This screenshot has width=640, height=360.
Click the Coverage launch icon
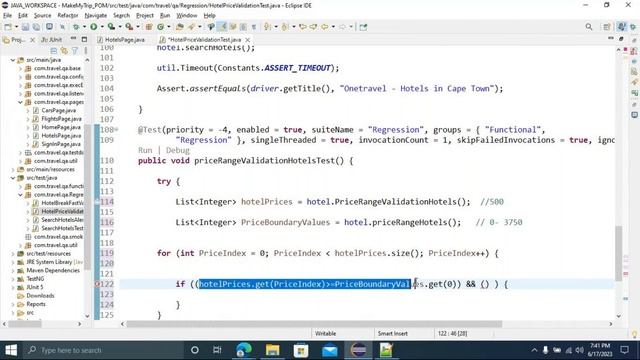(111, 27)
